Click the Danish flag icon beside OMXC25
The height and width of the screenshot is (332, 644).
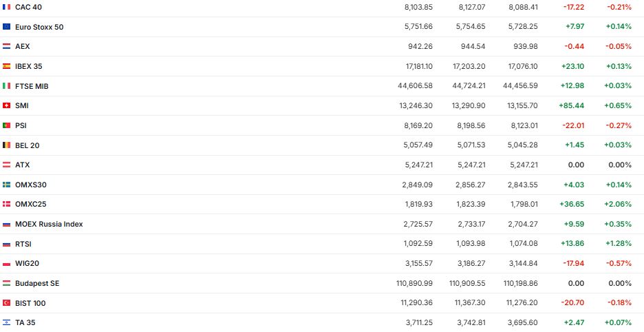7,205
